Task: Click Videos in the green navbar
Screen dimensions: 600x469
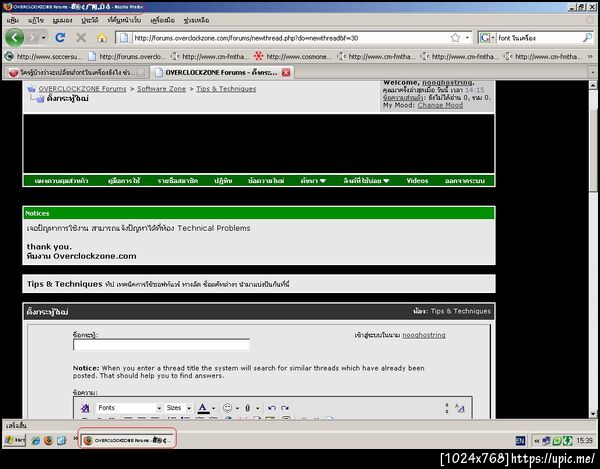Action: point(417,181)
